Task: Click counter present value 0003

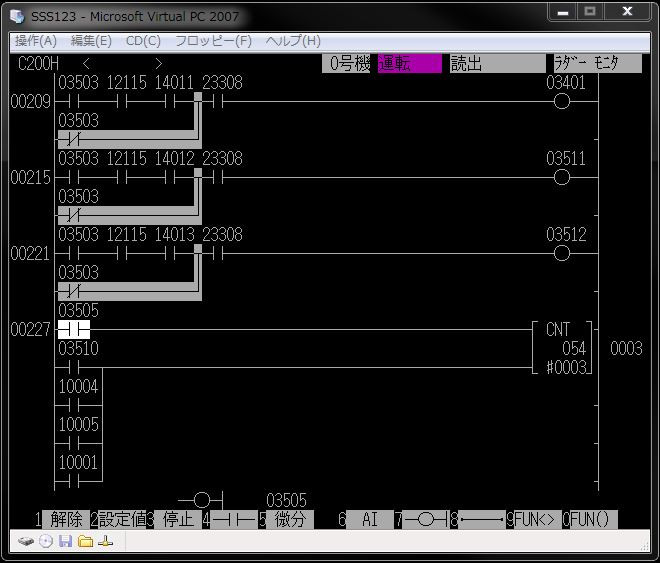Action: click(x=626, y=348)
